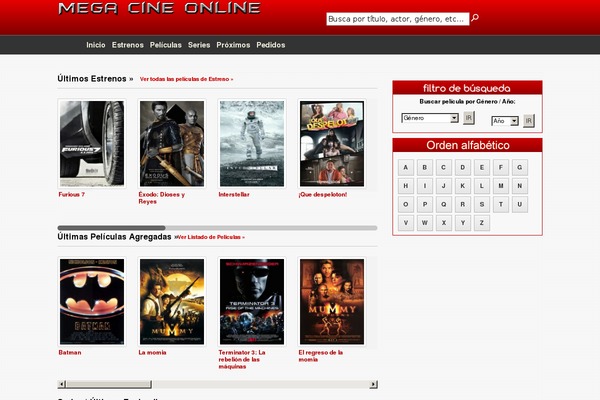600x400 pixels.
Task: Click left arrow of Películas Agregadas scrollbar
Action: (62, 384)
